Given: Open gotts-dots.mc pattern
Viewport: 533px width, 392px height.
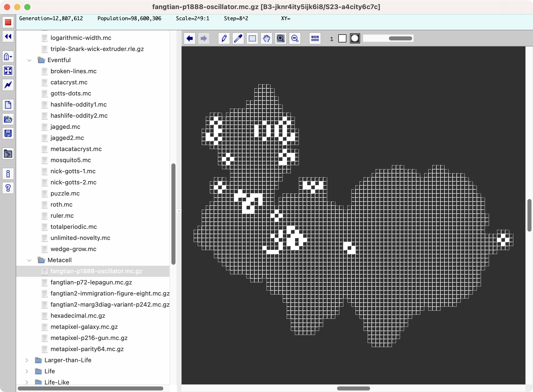Looking at the screenshot, I should [x=71, y=93].
